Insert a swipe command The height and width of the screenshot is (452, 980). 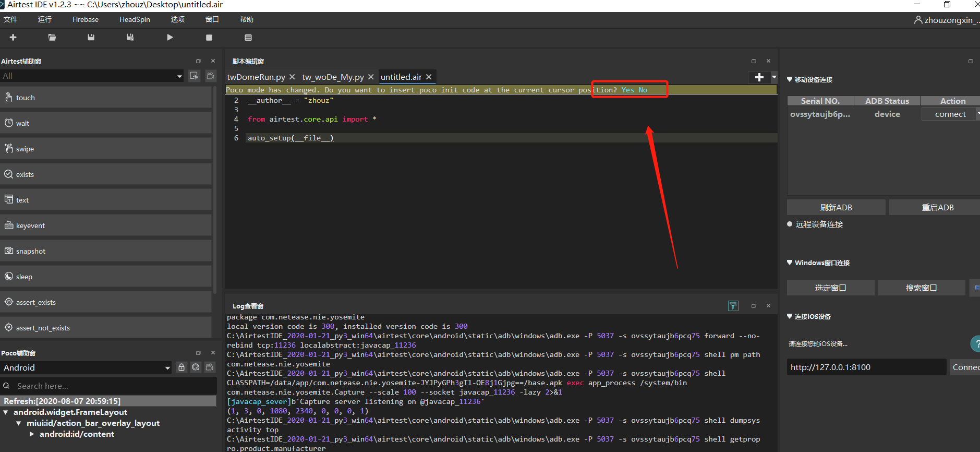[106, 149]
